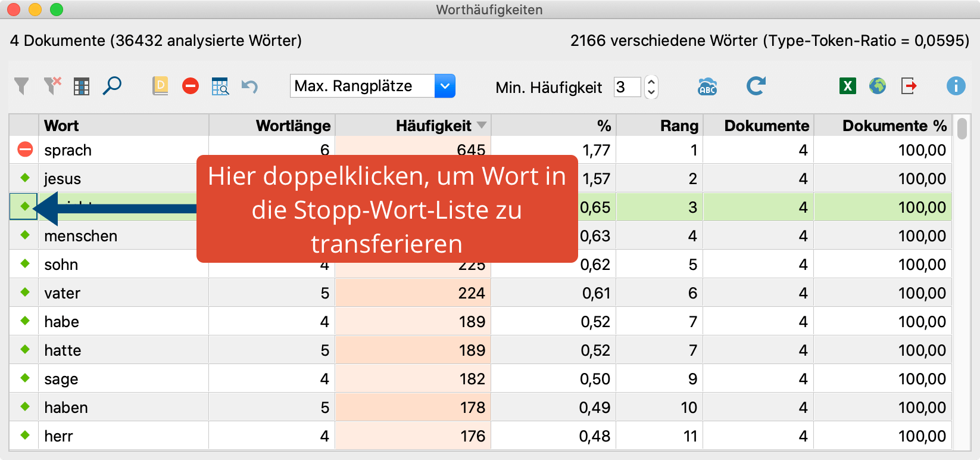Select the word habe
This screenshot has width=980, height=460.
62,322
